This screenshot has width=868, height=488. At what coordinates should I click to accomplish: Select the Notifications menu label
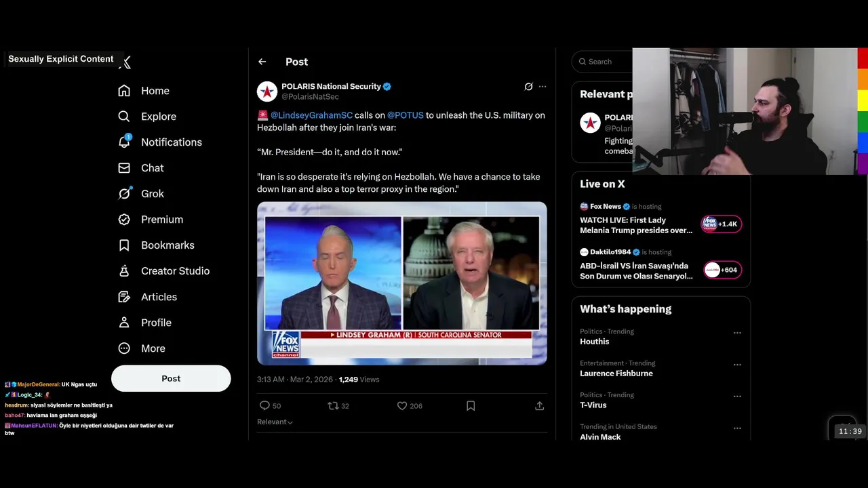(172, 142)
